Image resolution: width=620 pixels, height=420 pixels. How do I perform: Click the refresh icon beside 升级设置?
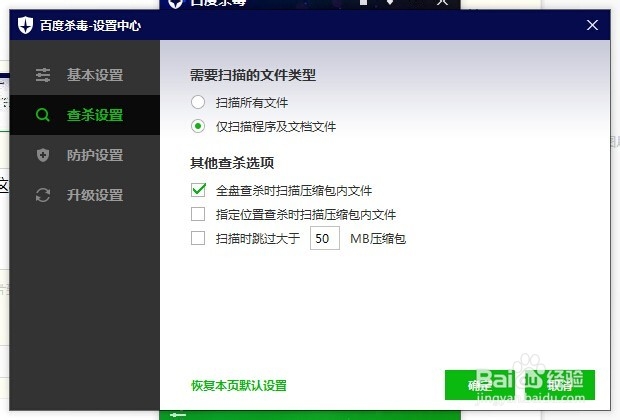click(43, 195)
